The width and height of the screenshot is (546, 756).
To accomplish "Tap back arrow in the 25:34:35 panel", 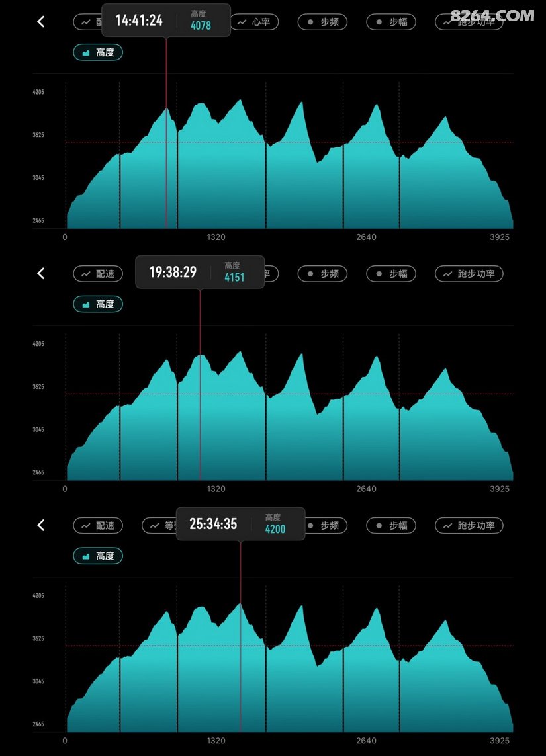I will (x=41, y=525).
